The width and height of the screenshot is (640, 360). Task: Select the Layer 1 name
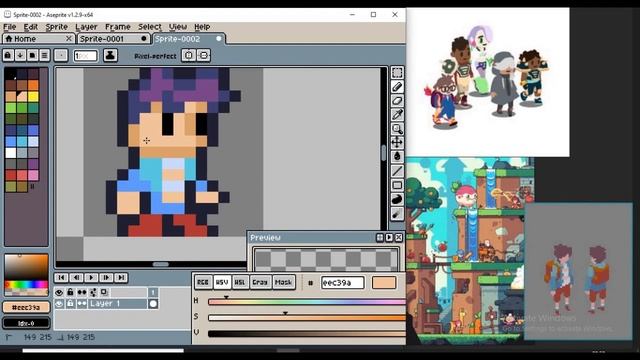[x=117, y=304]
